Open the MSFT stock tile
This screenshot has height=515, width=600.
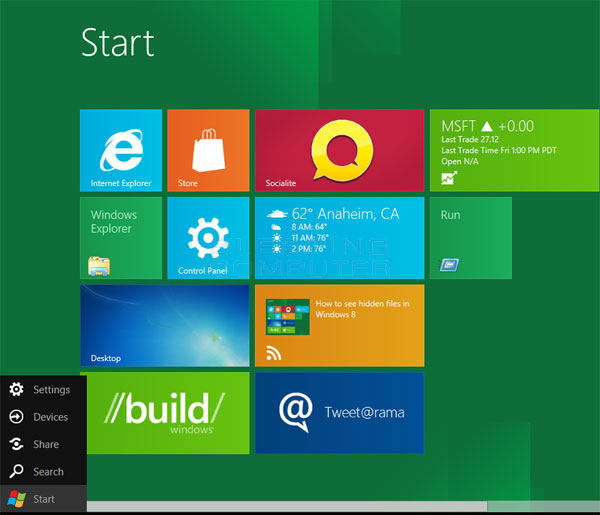(515, 150)
